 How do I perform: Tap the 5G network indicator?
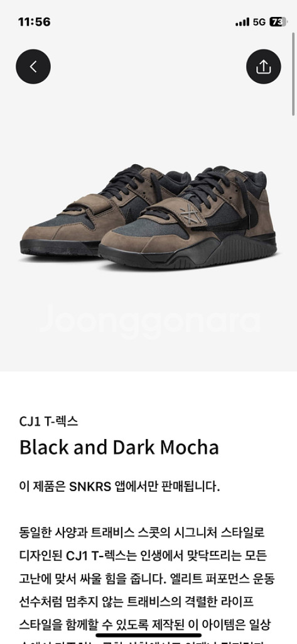pos(259,22)
